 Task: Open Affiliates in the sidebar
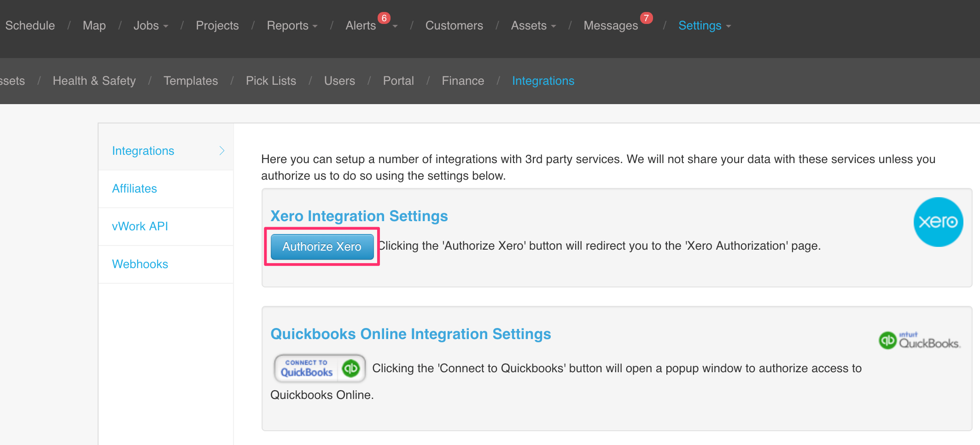click(166, 189)
